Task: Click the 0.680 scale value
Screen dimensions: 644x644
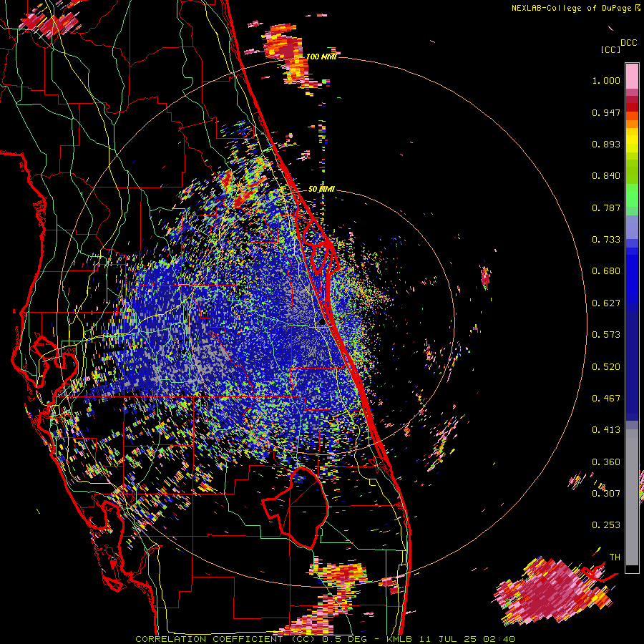Action: [x=606, y=271]
